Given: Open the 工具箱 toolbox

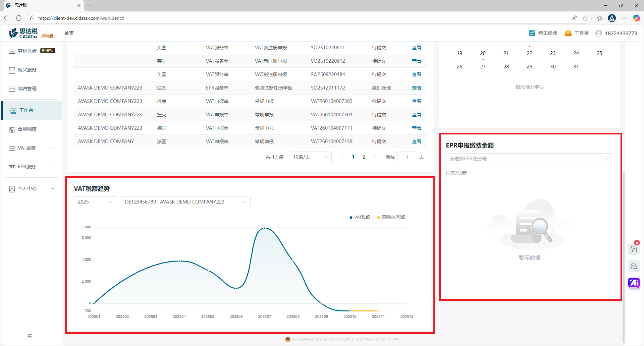Looking at the screenshot, I should coord(568,33).
